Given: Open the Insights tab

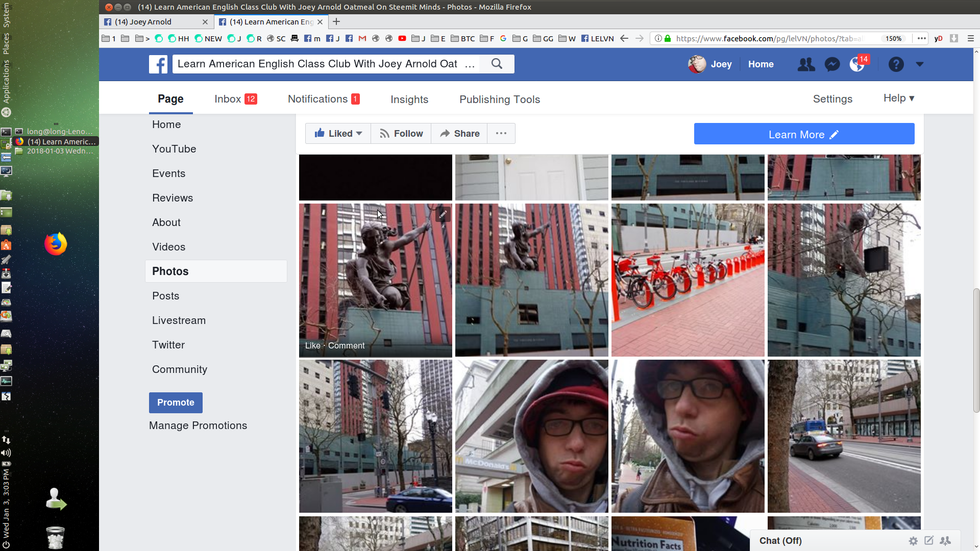Looking at the screenshot, I should click(409, 99).
